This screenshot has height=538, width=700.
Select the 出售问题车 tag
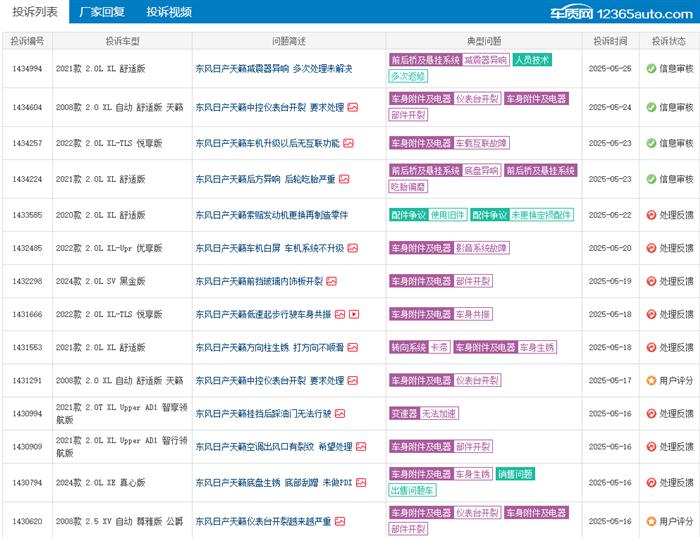pyautogui.click(x=412, y=490)
